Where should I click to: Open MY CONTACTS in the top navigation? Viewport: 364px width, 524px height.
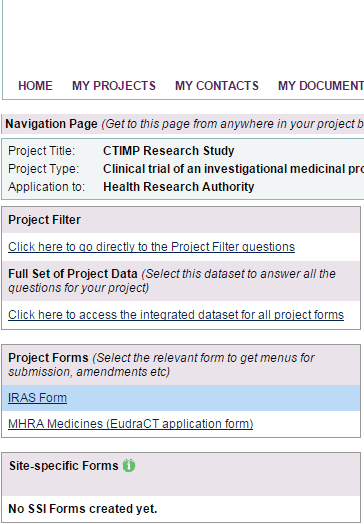coord(217,86)
